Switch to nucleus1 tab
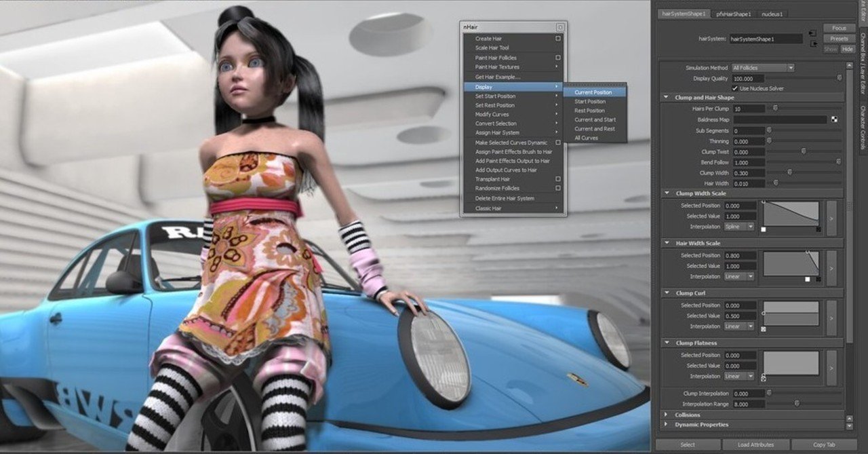This screenshot has height=454, width=868. 772,14
